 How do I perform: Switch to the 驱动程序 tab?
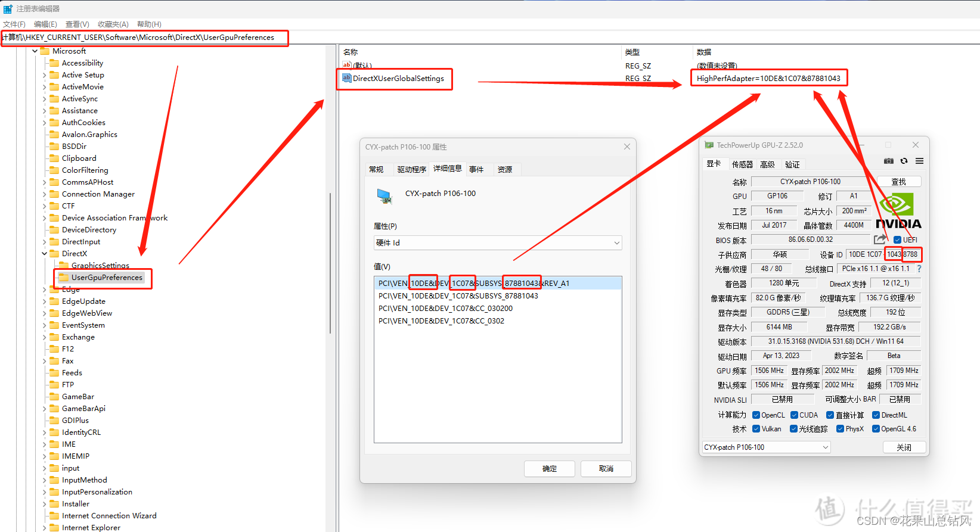point(411,169)
